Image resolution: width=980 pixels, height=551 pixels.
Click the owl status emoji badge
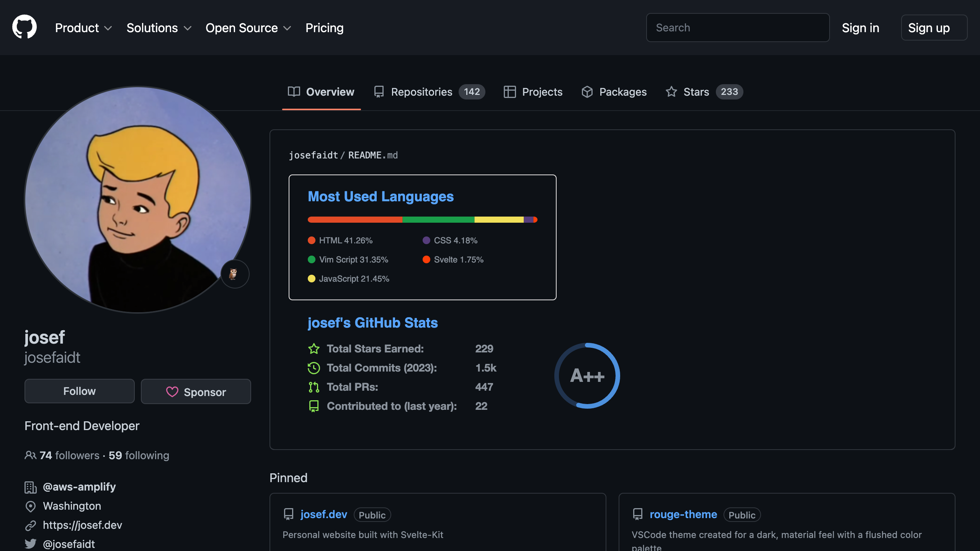pos(235,274)
